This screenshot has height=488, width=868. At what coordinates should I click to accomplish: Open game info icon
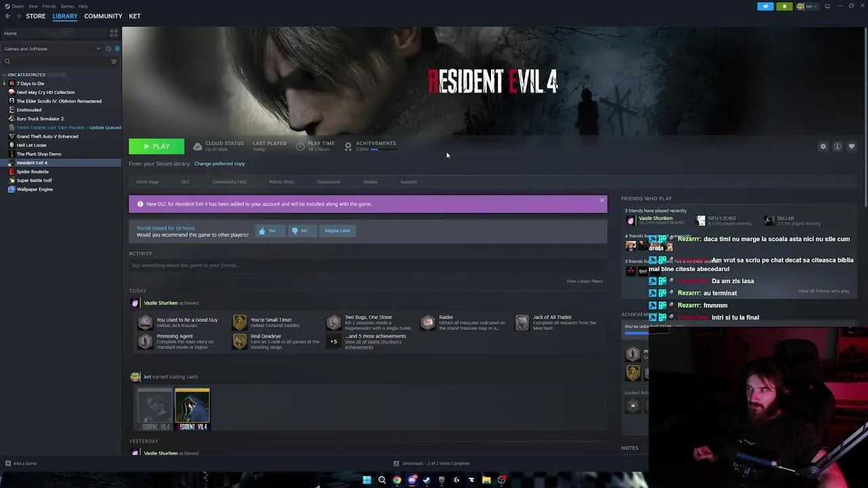[837, 146]
